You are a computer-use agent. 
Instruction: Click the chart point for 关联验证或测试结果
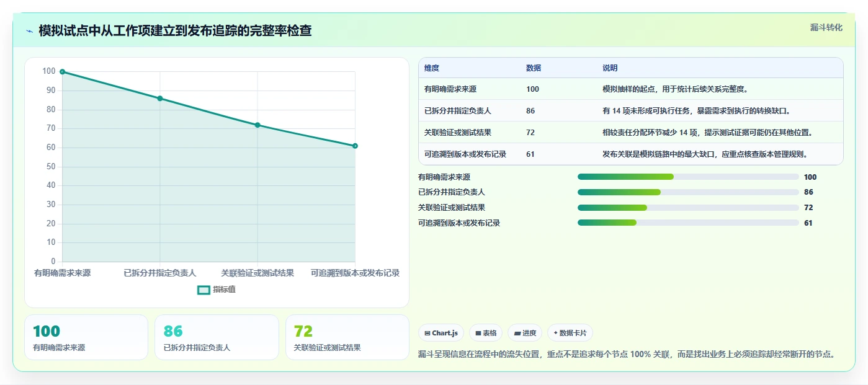pos(257,125)
